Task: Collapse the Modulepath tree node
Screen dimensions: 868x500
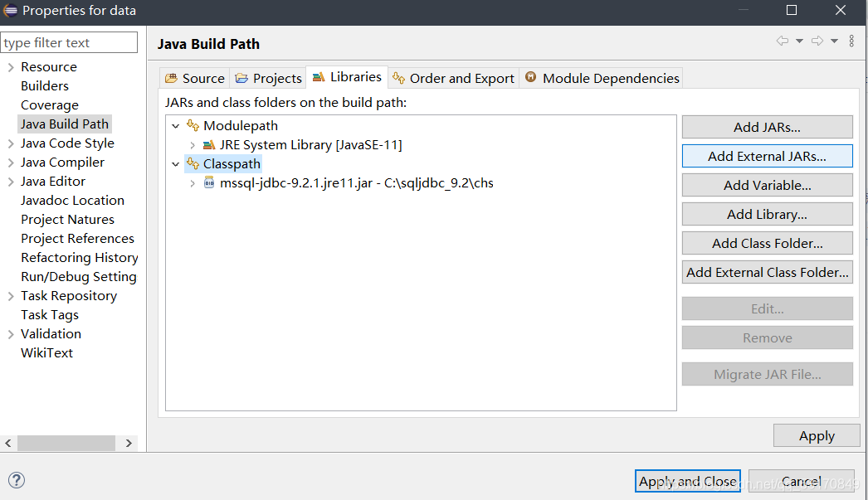Action: (175, 126)
